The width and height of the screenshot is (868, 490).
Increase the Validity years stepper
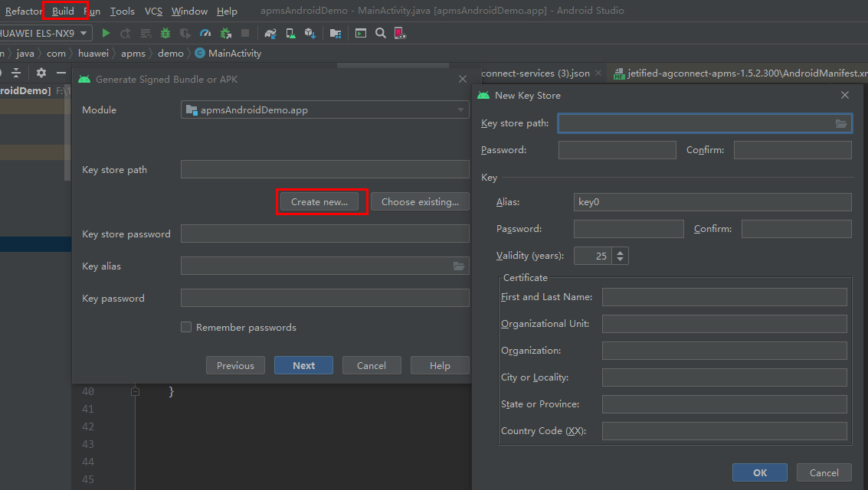pos(621,252)
